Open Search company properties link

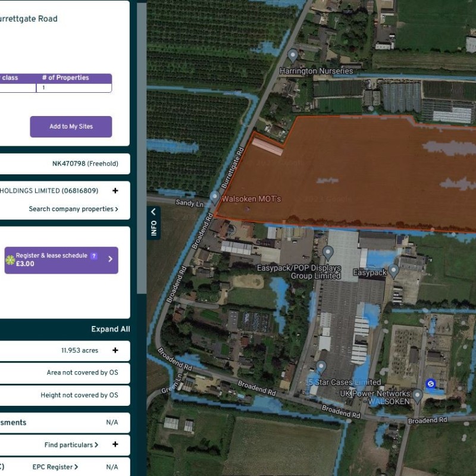point(73,209)
